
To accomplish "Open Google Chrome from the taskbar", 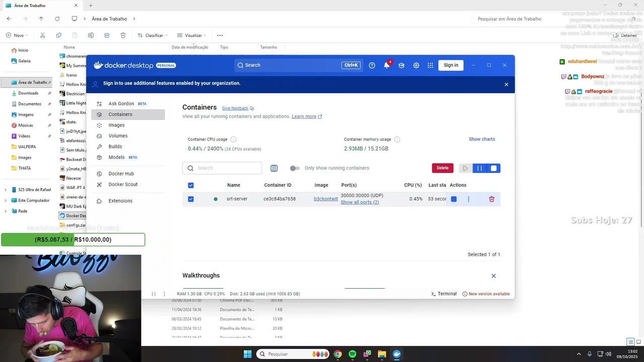I will pyautogui.click(x=338, y=354).
